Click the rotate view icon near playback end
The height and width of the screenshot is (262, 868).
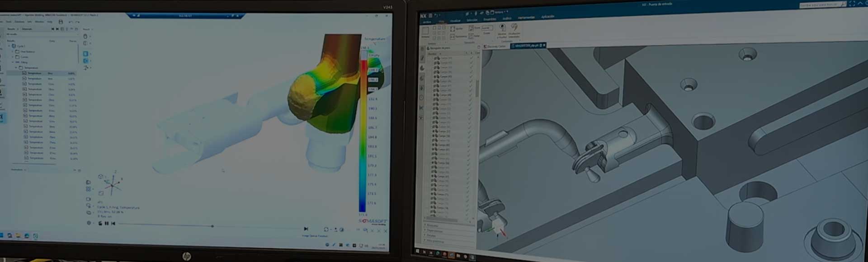click(326, 229)
